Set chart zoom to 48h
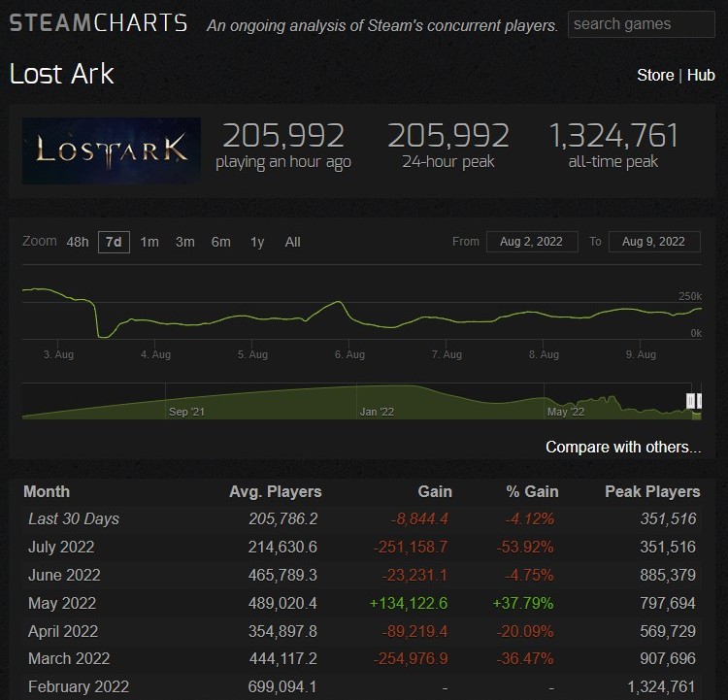728x700 pixels. pos(78,242)
